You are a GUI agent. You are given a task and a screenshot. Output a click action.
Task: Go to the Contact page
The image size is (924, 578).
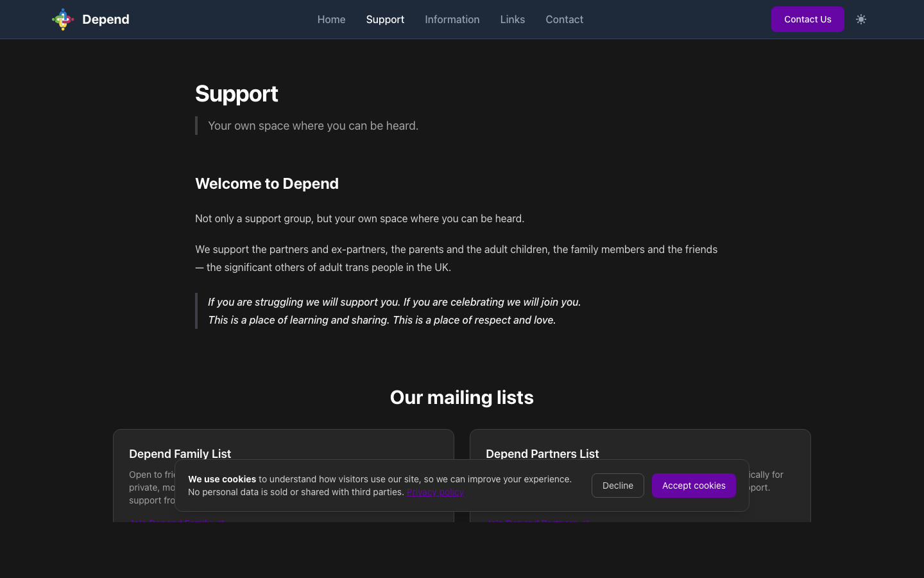pos(564,19)
